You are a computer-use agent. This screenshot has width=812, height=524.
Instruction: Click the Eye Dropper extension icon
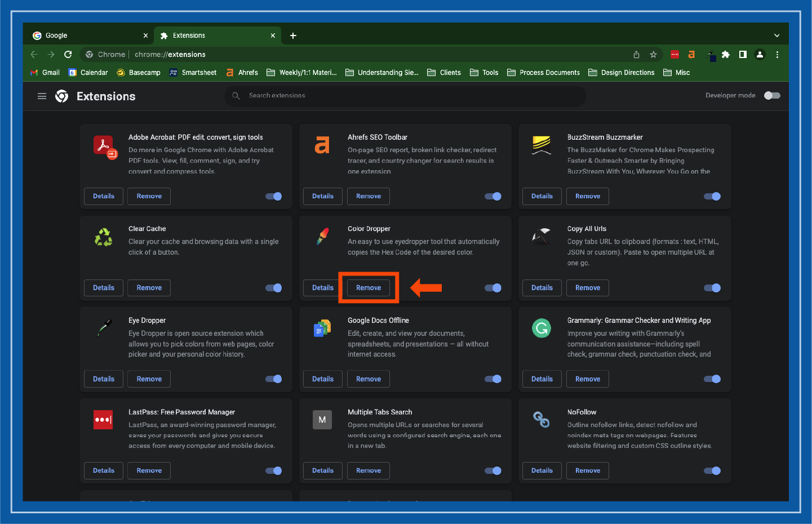pos(104,328)
